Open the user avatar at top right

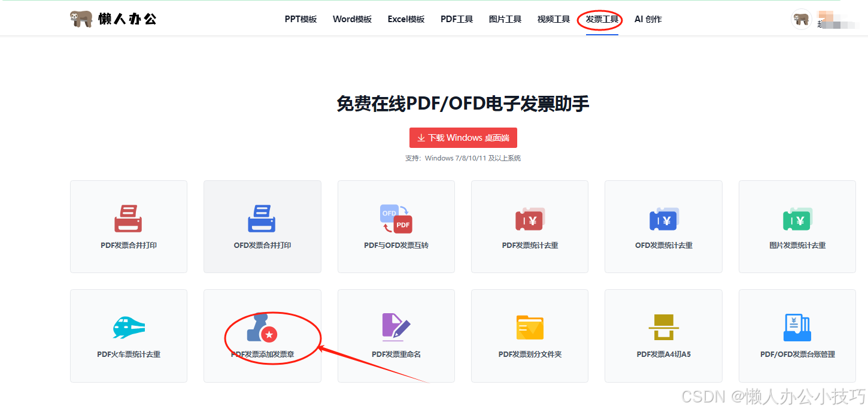coord(801,19)
